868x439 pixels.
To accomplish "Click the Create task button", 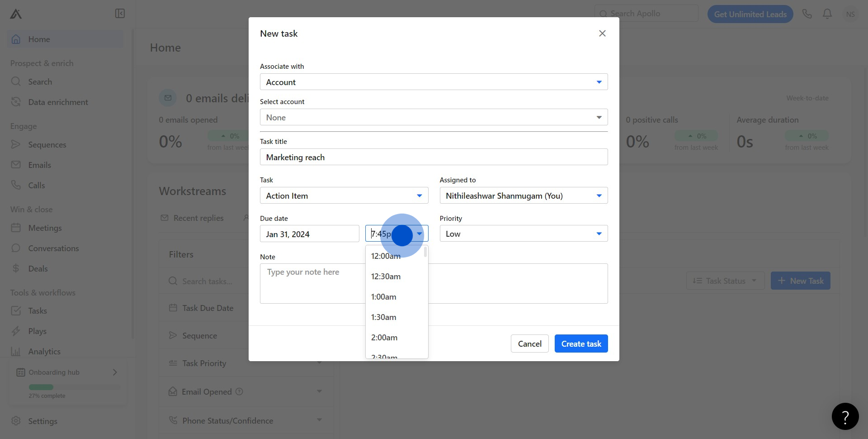I will pyautogui.click(x=581, y=344).
